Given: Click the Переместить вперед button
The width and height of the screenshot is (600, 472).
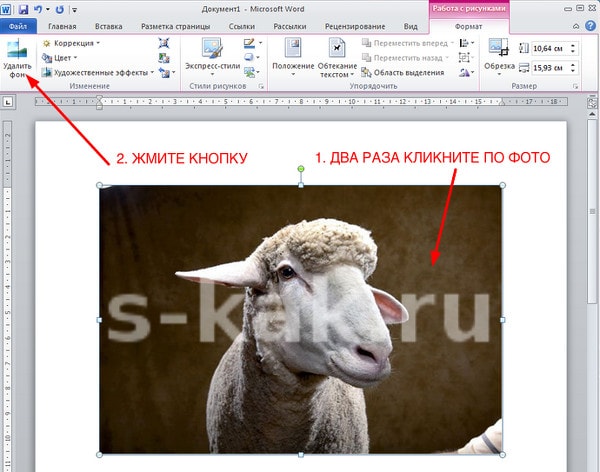Looking at the screenshot, I should (x=408, y=43).
